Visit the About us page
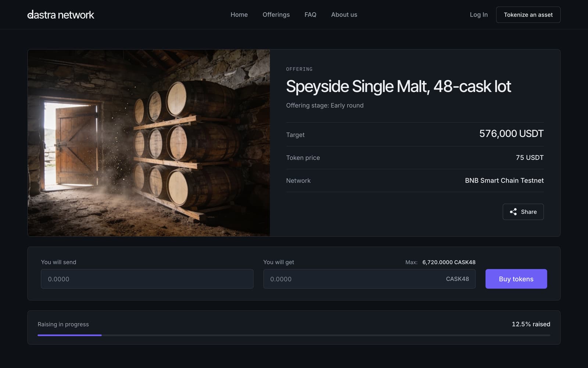This screenshot has height=368, width=588. (344, 15)
